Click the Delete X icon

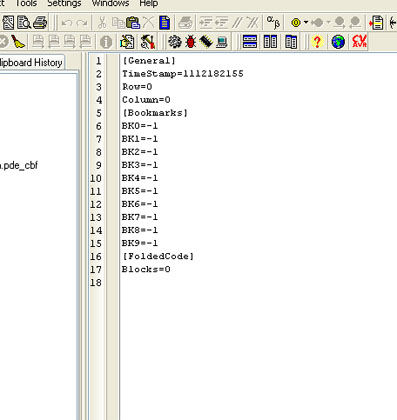click(x=149, y=23)
